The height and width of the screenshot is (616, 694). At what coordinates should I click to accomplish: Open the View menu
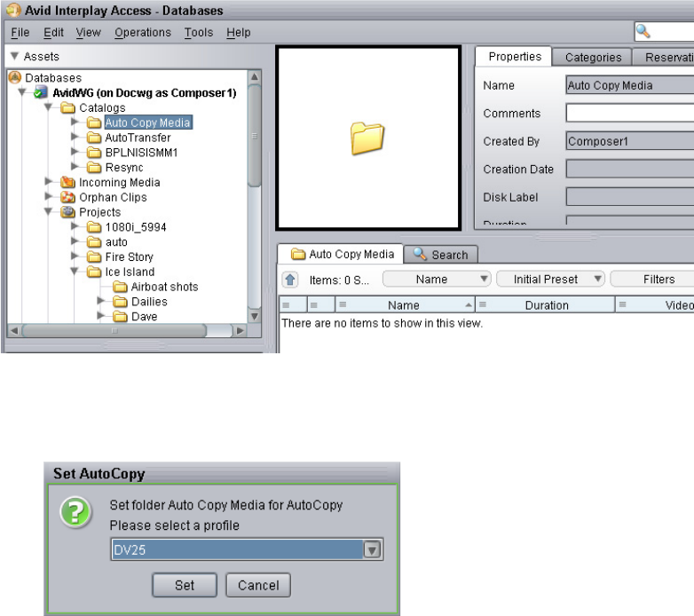[x=88, y=32]
